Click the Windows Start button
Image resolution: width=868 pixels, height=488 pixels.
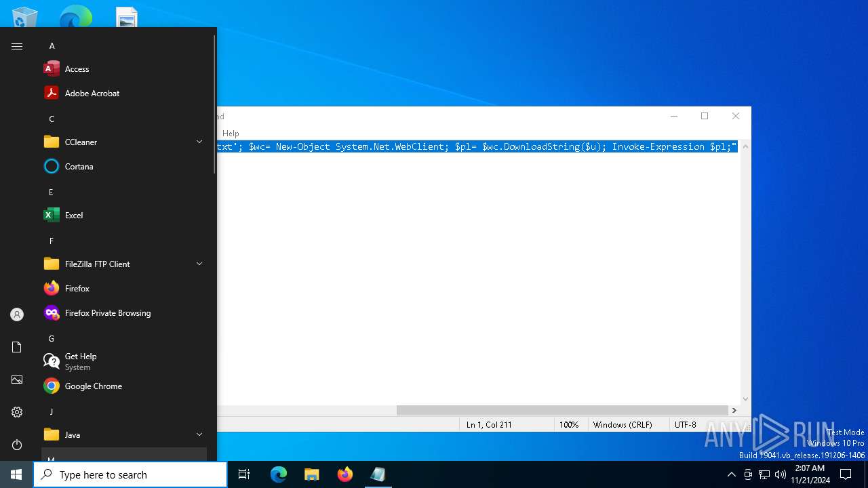coord(16,474)
